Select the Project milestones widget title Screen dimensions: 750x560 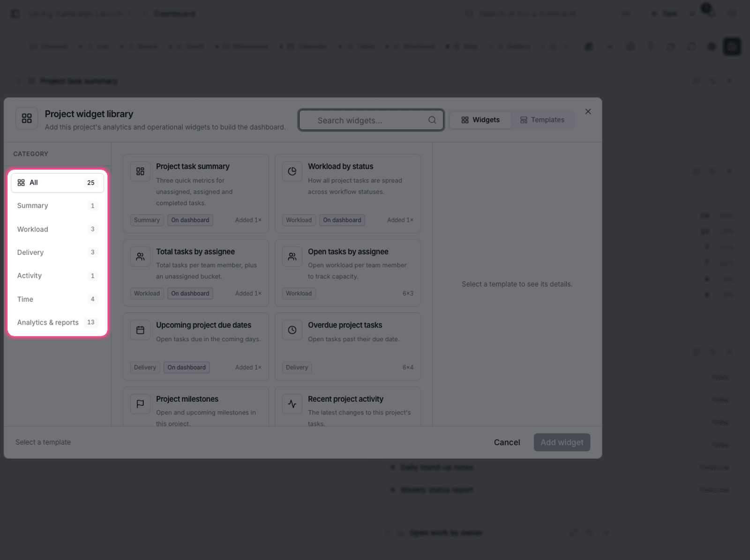click(187, 399)
